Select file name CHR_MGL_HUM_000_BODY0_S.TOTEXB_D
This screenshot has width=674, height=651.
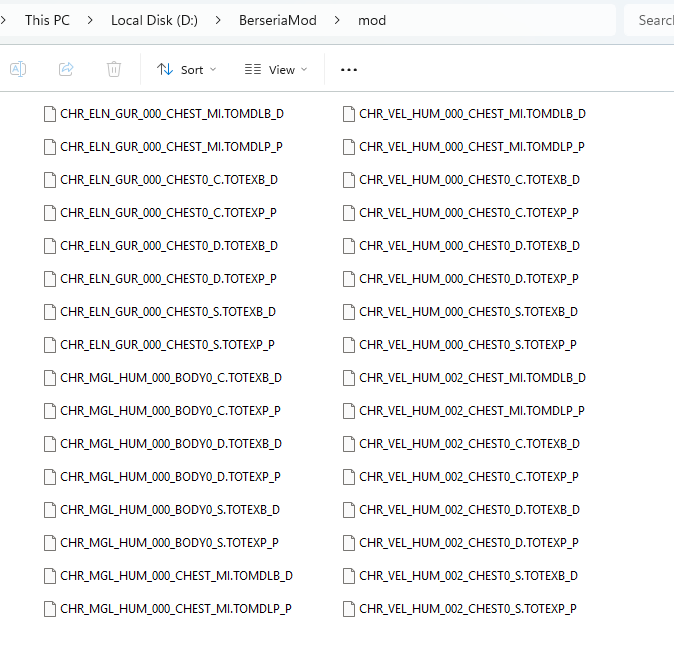(170, 510)
